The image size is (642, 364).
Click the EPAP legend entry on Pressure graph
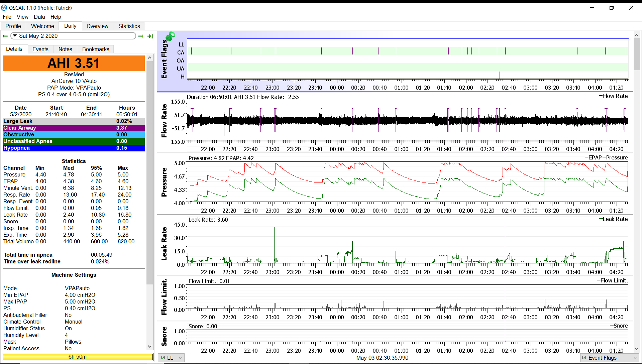click(x=593, y=157)
